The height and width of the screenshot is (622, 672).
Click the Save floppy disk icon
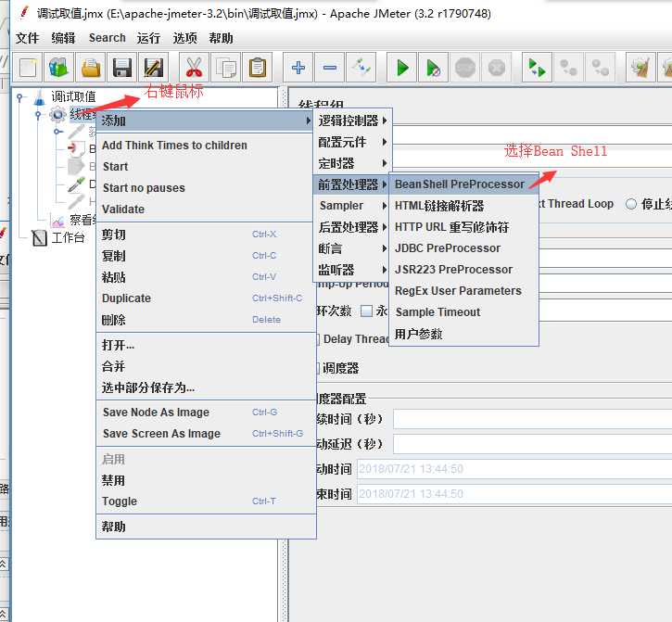pos(121,68)
